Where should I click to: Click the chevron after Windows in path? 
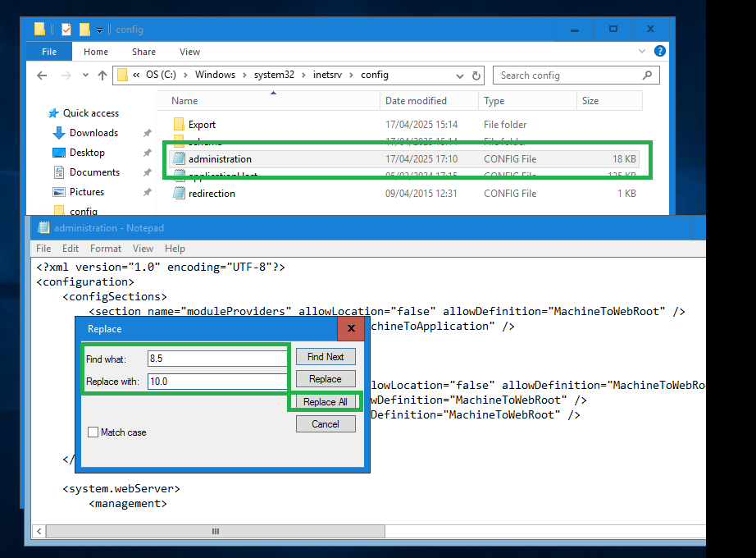click(244, 75)
